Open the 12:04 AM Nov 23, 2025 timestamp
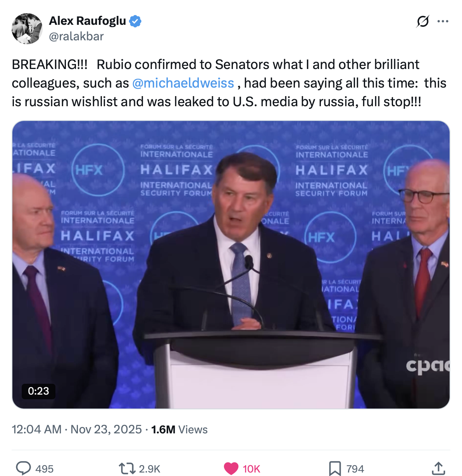 [77, 429]
